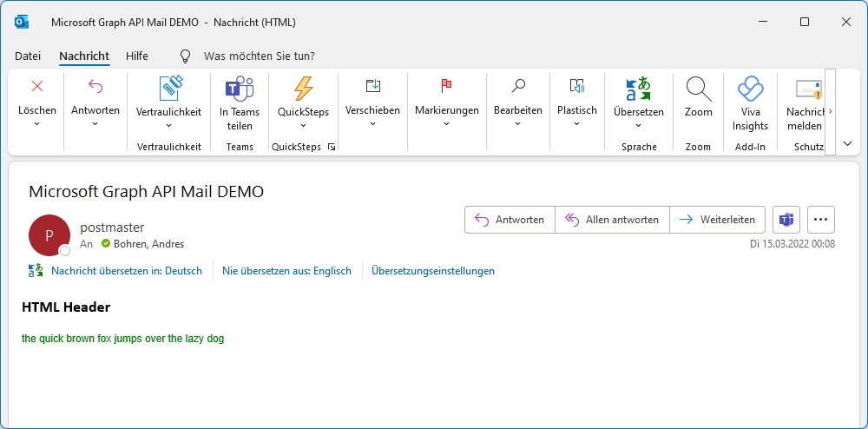The height and width of the screenshot is (429, 868).
Task: Expand the Verschieben dropdown arrow
Action: 372,123
